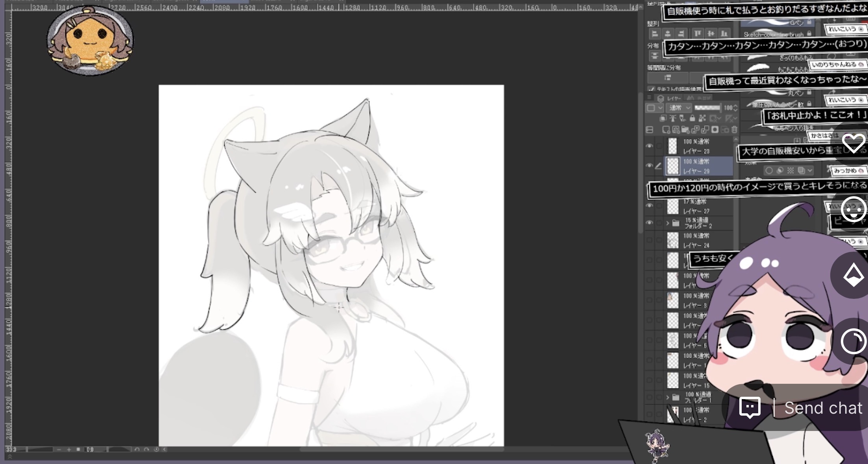The image size is (868, 464).
Task: Click the create layer mask icon
Action: pyautogui.click(x=715, y=130)
